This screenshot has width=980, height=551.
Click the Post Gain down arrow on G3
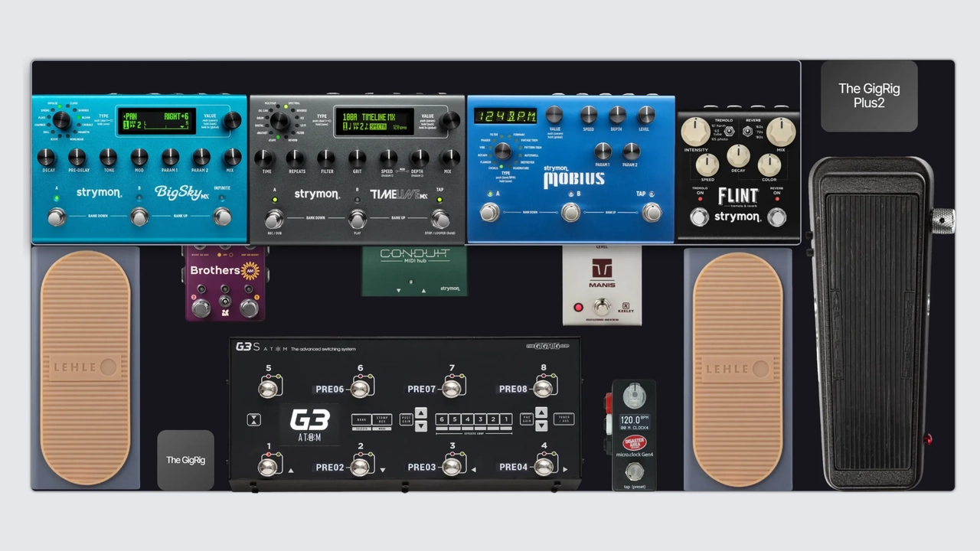click(420, 425)
